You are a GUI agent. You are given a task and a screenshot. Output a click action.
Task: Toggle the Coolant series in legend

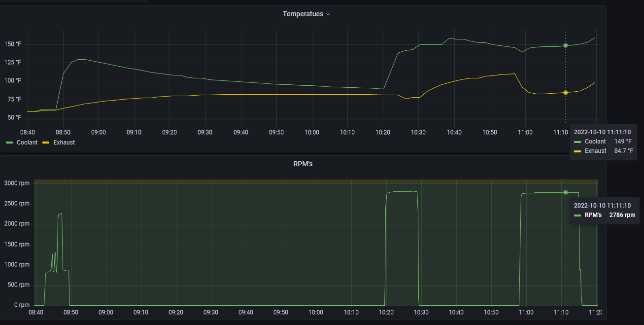coord(28,142)
